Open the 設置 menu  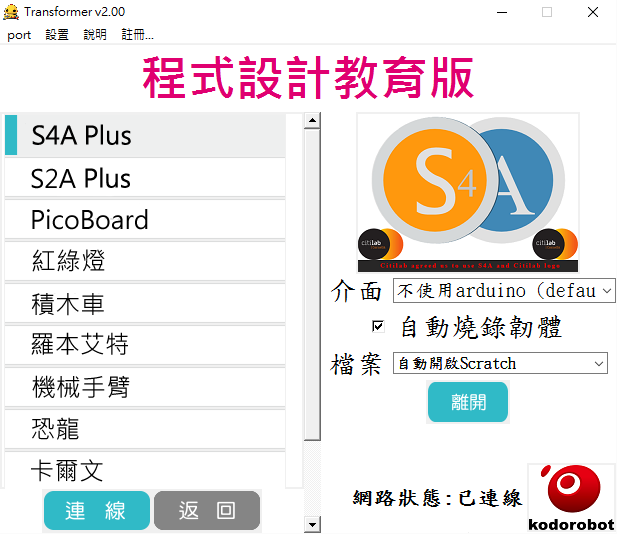(x=57, y=35)
